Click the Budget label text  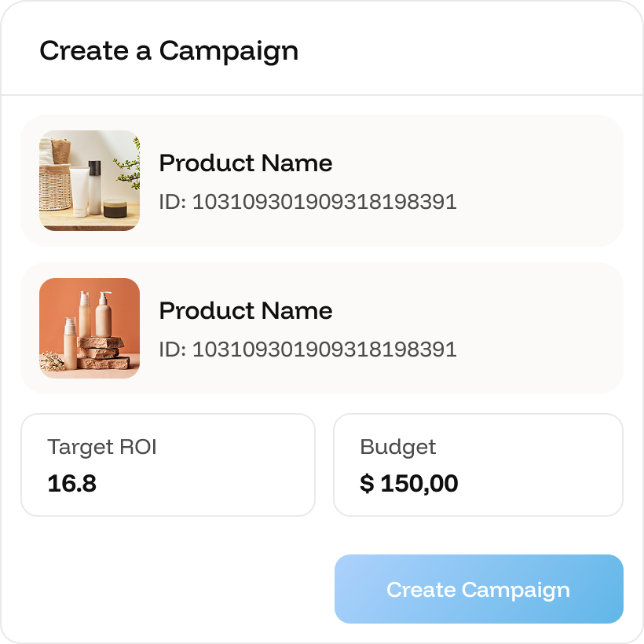click(x=397, y=448)
